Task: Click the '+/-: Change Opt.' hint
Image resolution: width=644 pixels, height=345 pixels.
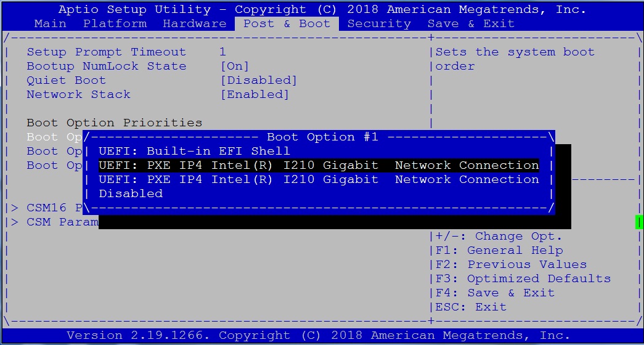Action: [498, 236]
